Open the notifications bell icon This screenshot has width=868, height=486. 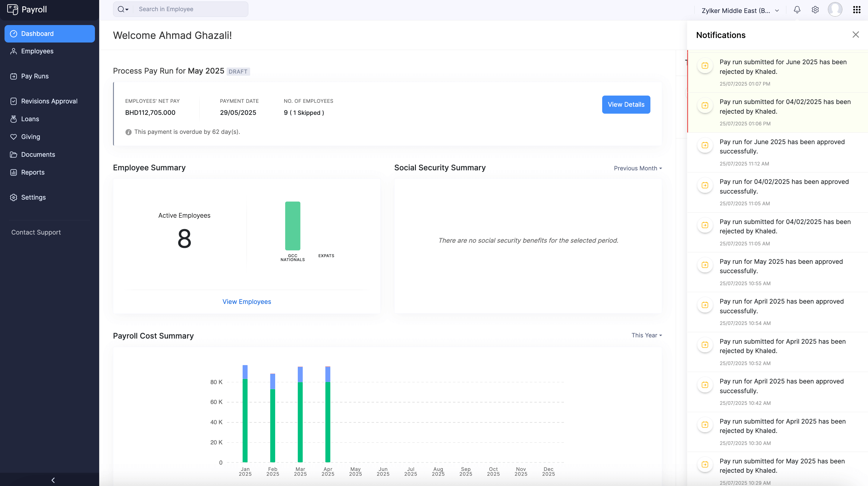(x=797, y=10)
